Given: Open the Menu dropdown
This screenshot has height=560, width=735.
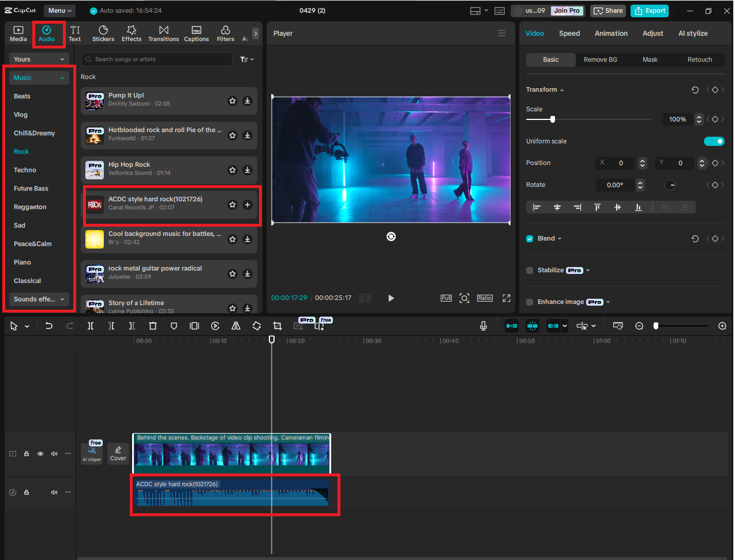Looking at the screenshot, I should click(x=59, y=10).
